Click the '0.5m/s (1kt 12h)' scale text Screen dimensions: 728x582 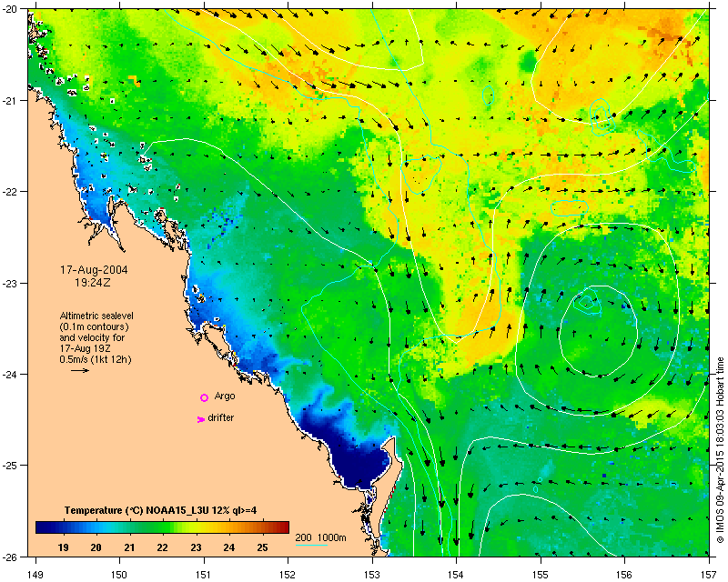[x=96, y=359]
